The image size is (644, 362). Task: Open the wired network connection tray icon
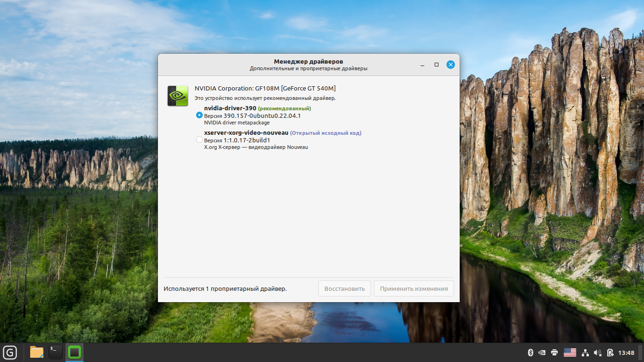[x=586, y=353]
